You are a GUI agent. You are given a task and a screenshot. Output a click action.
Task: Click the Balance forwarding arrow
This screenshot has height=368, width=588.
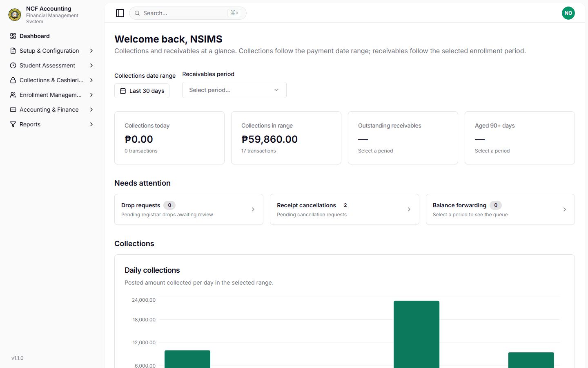(565, 209)
